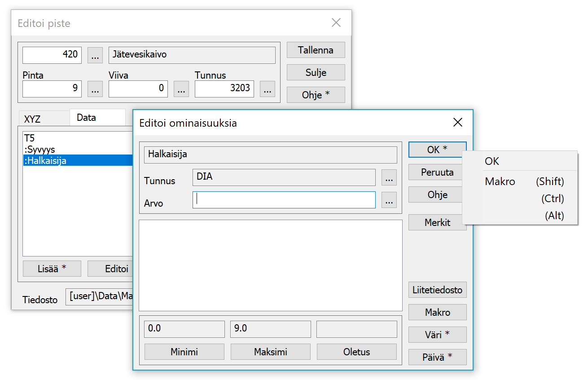
Task: Click the Viiva field browse button
Action: (181, 89)
